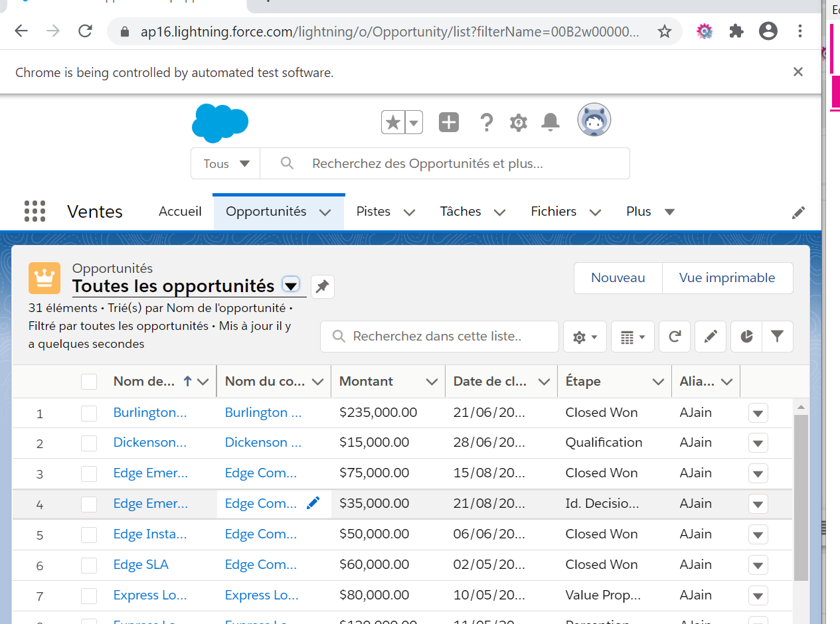Add this page to Salesforce favorites
This screenshot has width=840, height=624.
[393, 122]
